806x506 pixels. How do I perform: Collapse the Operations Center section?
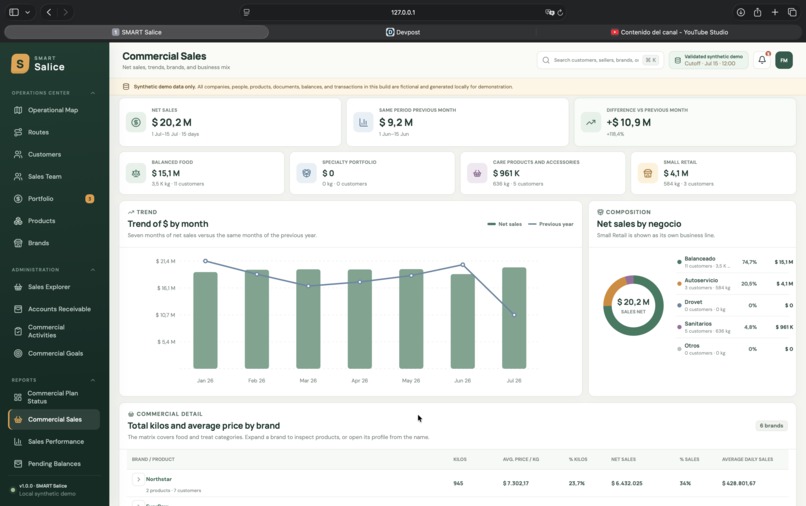tap(93, 93)
